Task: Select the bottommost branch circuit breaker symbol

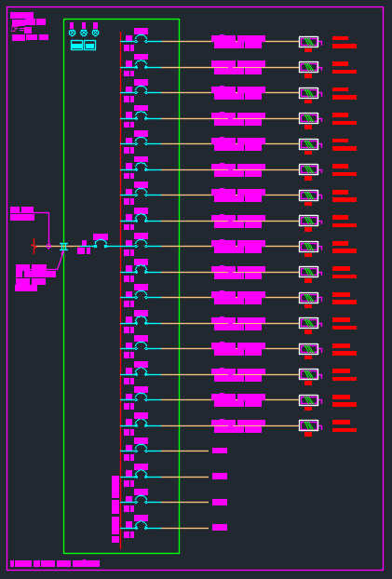Action: click(142, 525)
